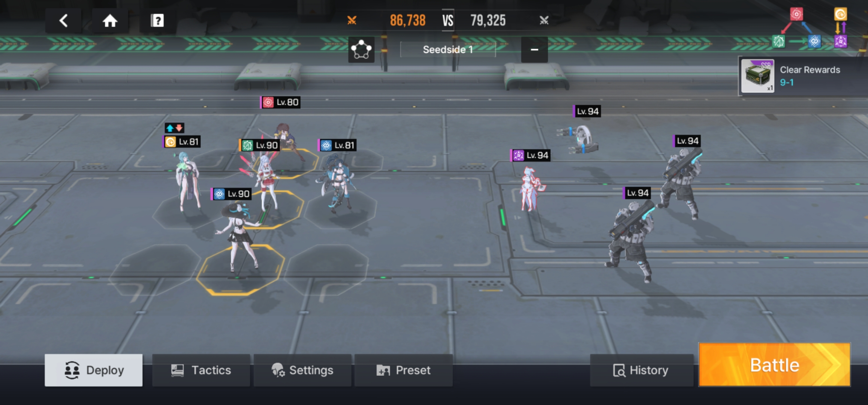Open the home screen icon
The image size is (868, 405).
click(x=110, y=21)
